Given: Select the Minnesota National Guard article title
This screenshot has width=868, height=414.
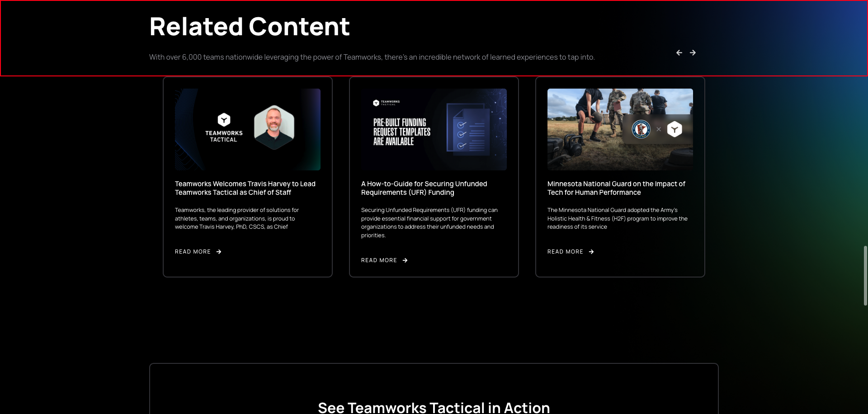Looking at the screenshot, I should 616,188.
